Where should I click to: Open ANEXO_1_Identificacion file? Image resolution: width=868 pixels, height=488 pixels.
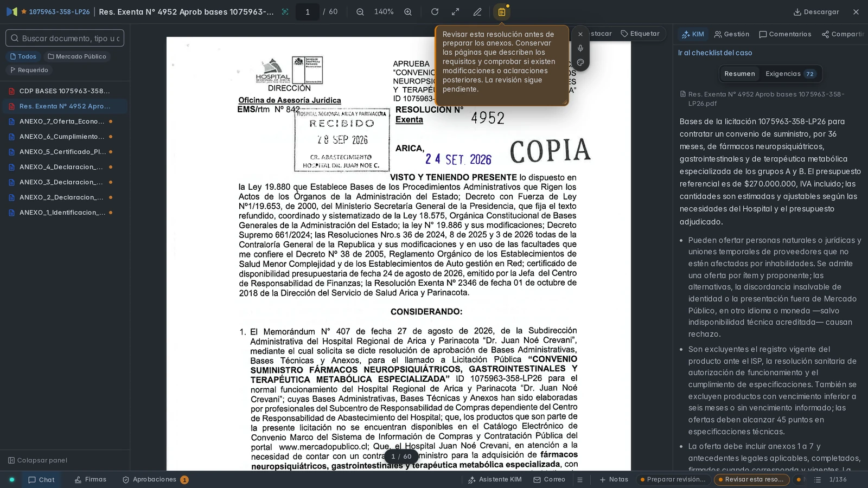coord(64,213)
